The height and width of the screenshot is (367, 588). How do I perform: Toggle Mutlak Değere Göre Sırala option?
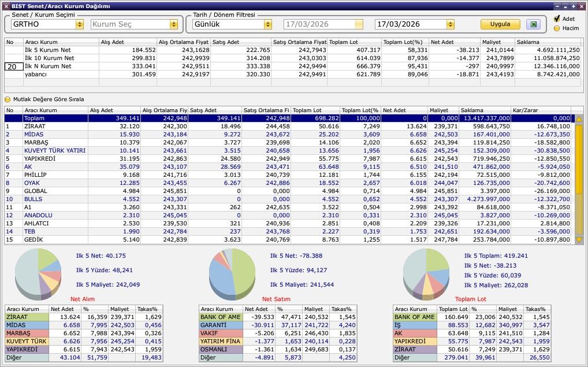8,99
